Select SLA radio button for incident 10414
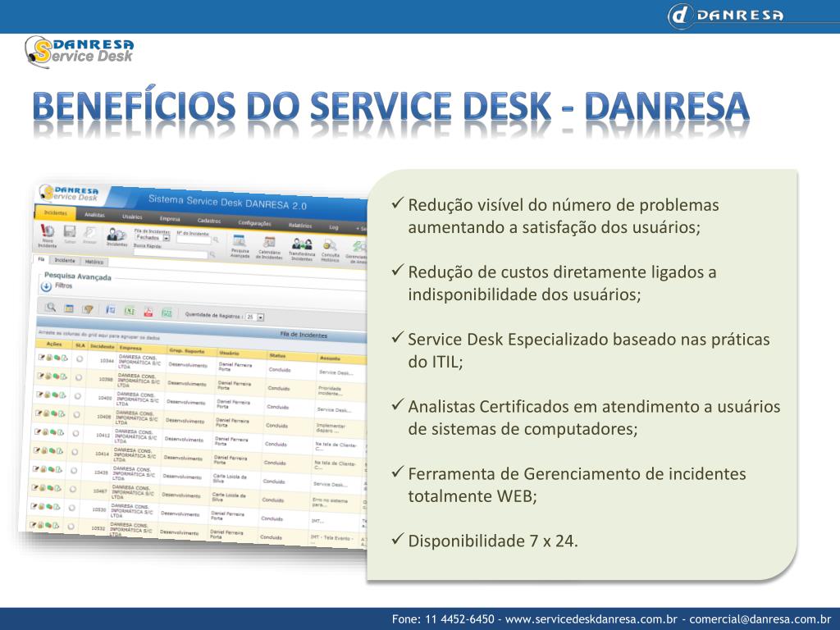 [x=75, y=452]
